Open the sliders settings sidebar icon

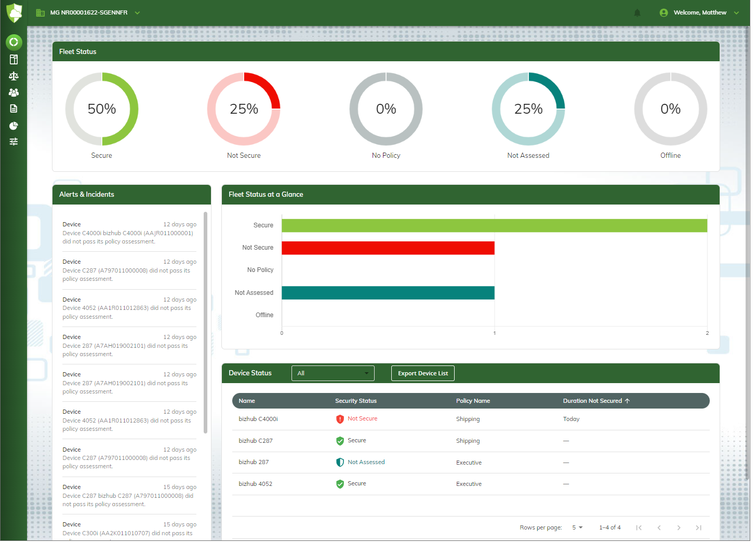14,142
